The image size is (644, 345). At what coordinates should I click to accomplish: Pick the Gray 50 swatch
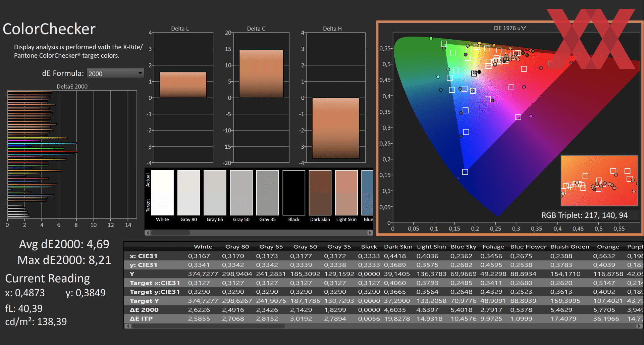tap(241, 193)
